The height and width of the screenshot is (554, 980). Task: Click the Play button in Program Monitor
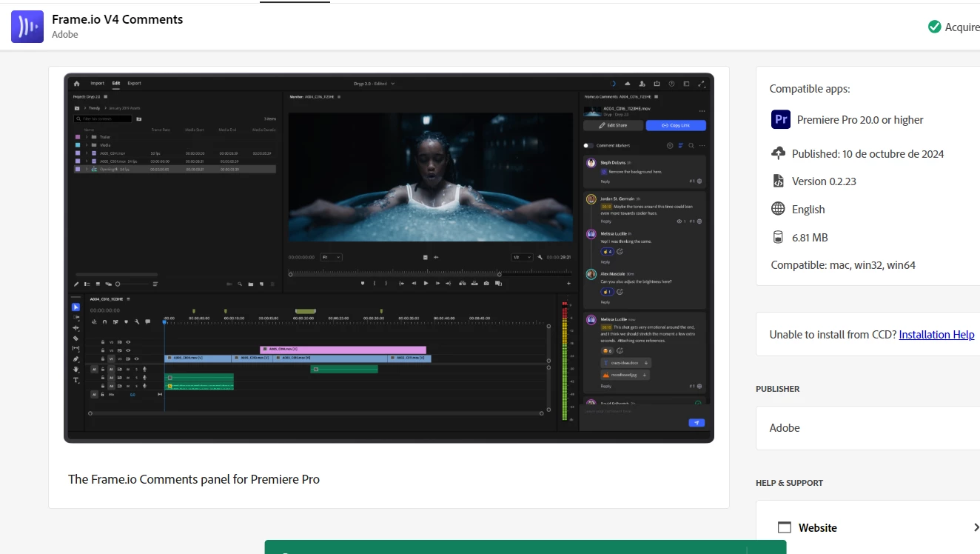426,283
